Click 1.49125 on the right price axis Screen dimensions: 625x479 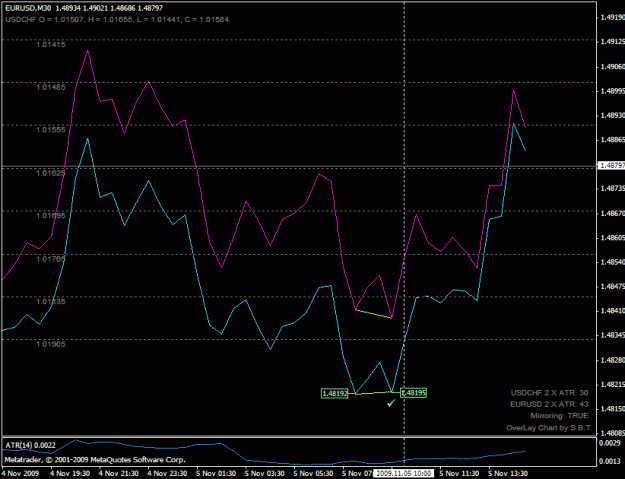click(x=613, y=41)
